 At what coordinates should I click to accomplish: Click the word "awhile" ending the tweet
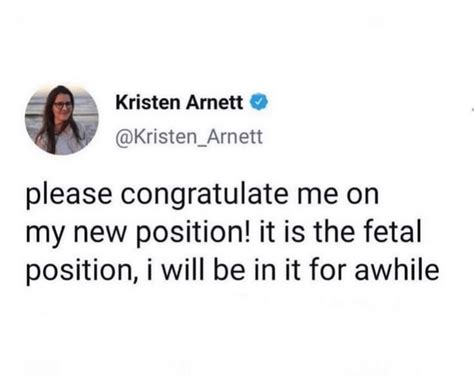coord(397,270)
